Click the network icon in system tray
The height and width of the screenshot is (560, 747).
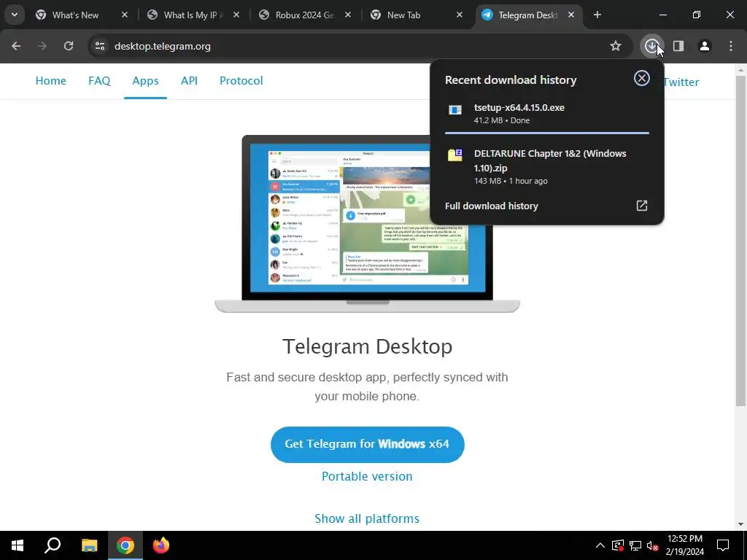(x=635, y=545)
